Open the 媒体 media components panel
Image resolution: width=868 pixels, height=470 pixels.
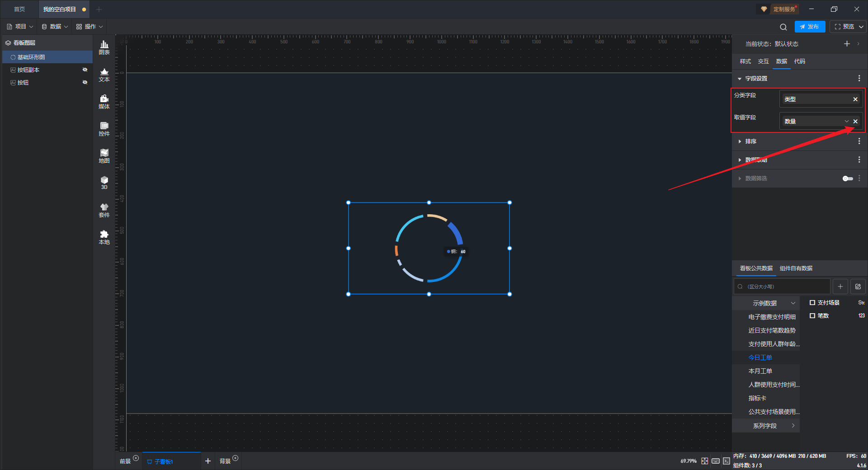(x=104, y=102)
